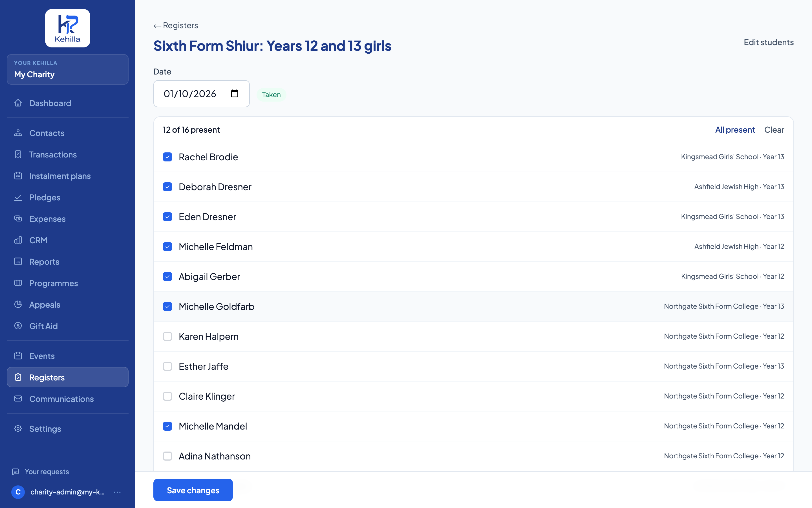The width and height of the screenshot is (812, 508).
Task: Click the Events calendar icon
Action: click(18, 356)
